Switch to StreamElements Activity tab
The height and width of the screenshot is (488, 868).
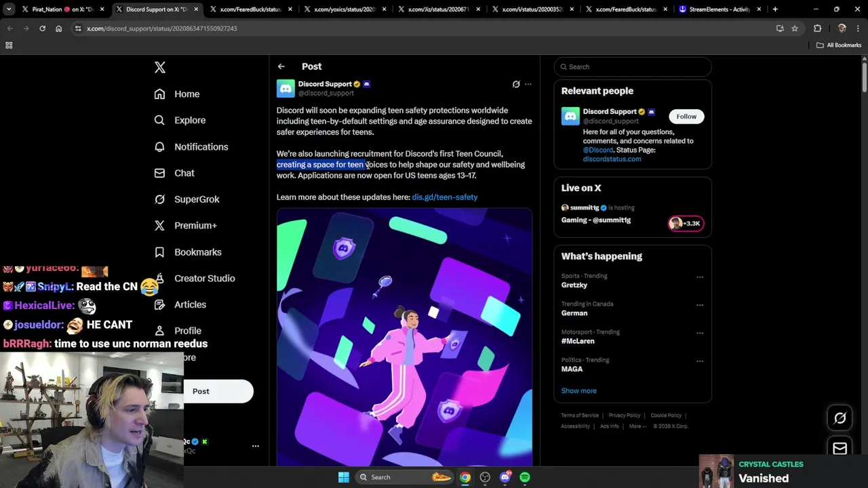point(719,9)
